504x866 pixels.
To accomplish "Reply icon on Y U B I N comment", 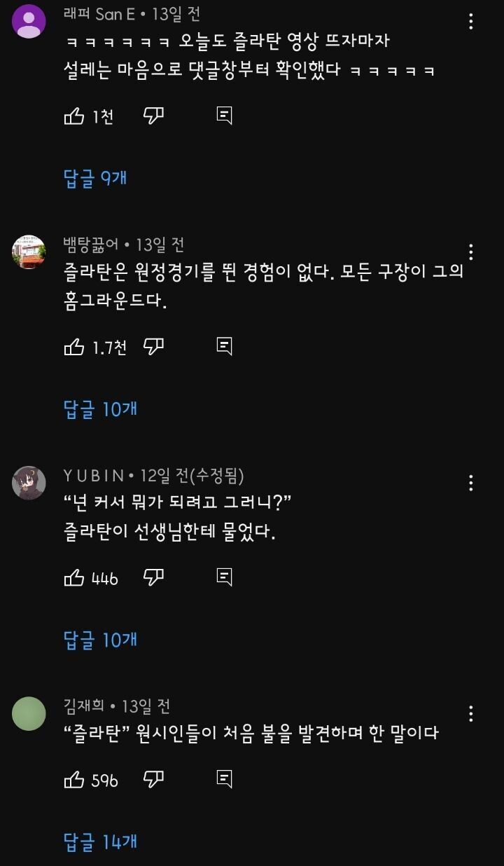I will coord(224,577).
